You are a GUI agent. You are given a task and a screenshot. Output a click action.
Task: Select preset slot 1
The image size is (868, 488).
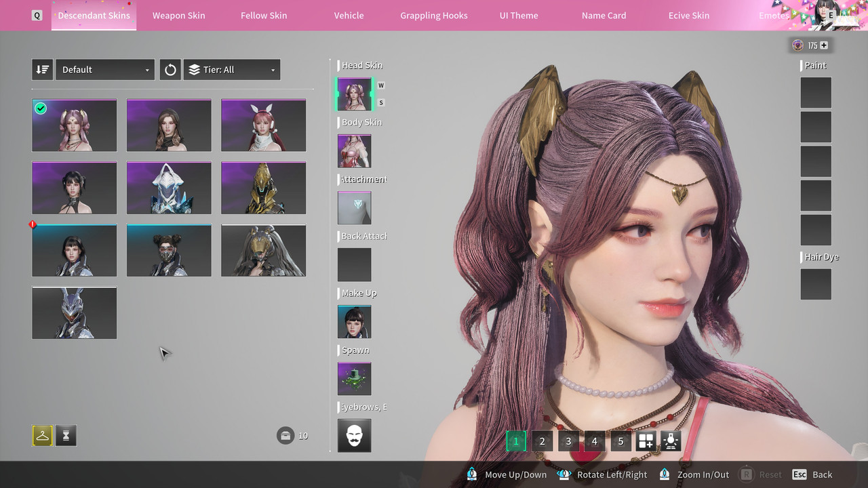click(515, 441)
